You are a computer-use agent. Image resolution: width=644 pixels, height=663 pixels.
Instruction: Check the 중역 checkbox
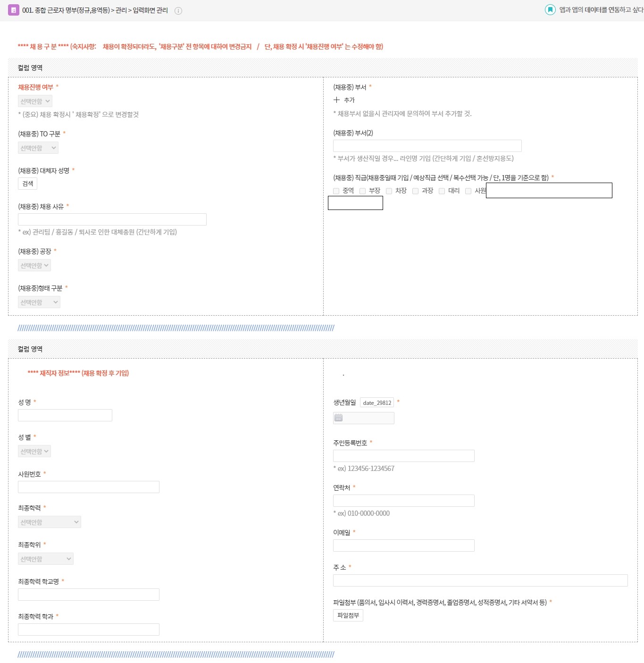(336, 191)
